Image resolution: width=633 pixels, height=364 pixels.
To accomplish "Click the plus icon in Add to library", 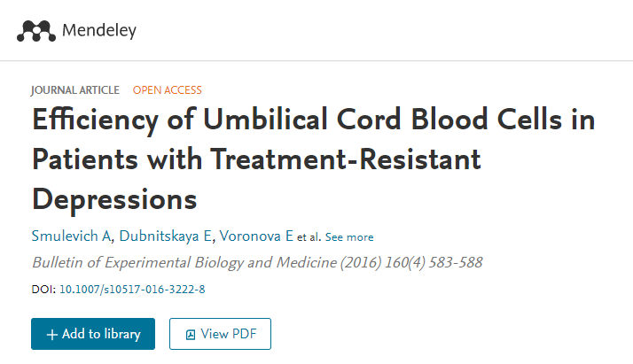I will pyautogui.click(x=52, y=335).
